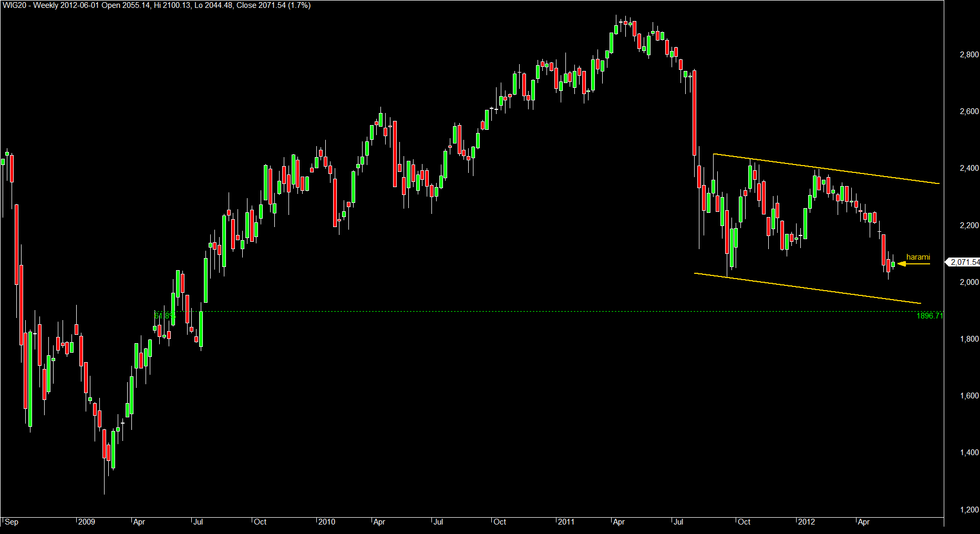This screenshot has height=534, width=980.
Task: Select the green dotted horizontal retracement line
Action: (550, 312)
